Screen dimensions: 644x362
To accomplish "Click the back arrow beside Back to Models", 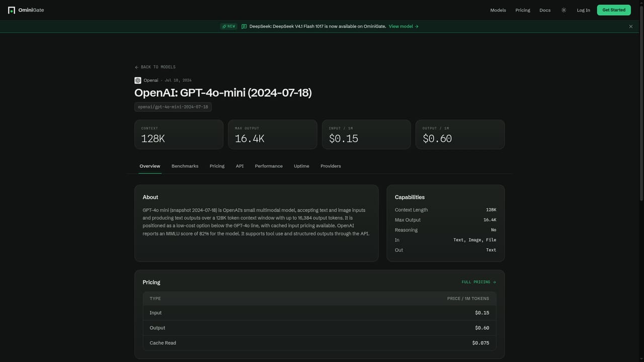I will (x=137, y=67).
